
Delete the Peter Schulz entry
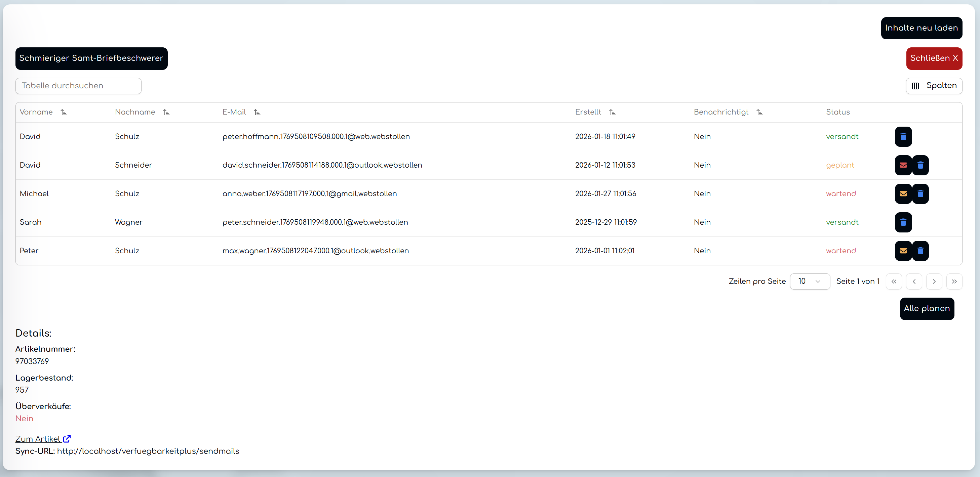[920, 251]
